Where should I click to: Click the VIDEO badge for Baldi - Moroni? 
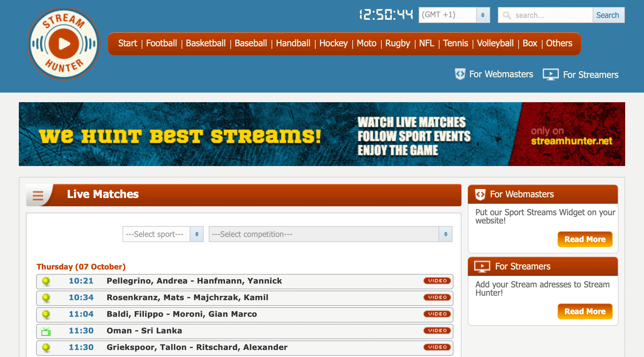pyautogui.click(x=437, y=314)
